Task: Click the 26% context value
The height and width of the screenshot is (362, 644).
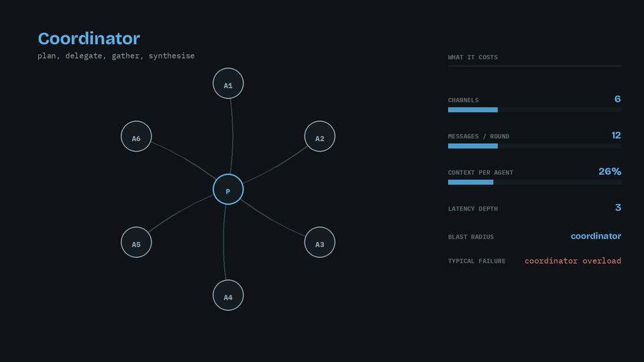Action: (610, 171)
